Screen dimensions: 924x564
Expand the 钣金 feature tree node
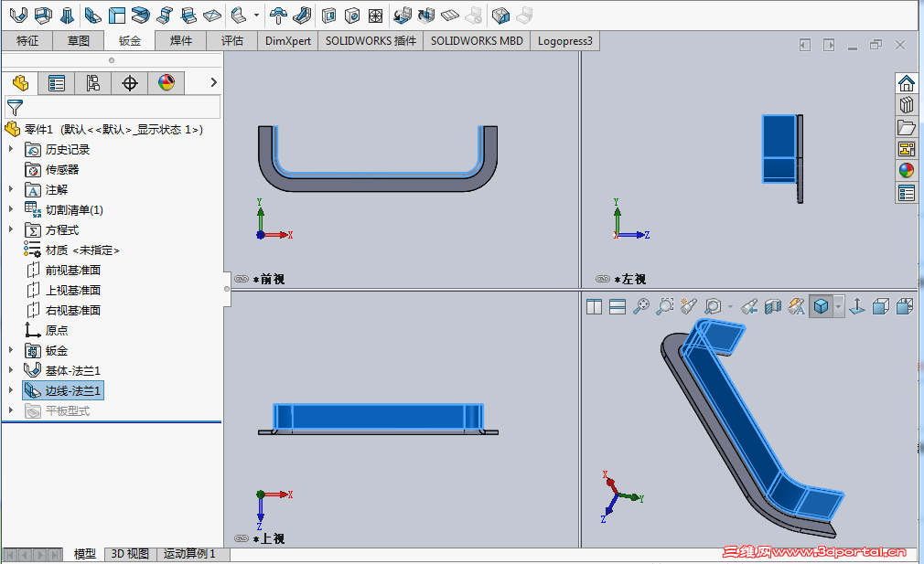[11, 350]
